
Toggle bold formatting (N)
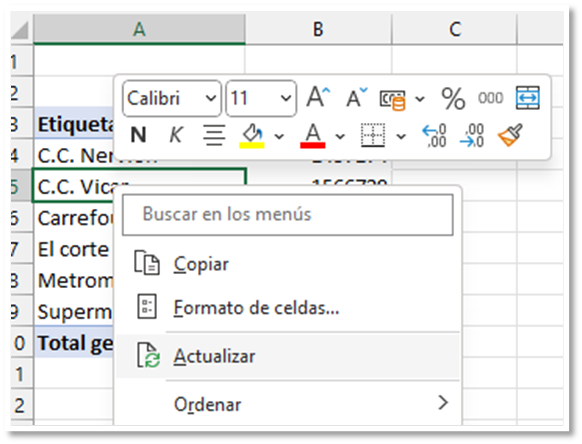pos(138,134)
